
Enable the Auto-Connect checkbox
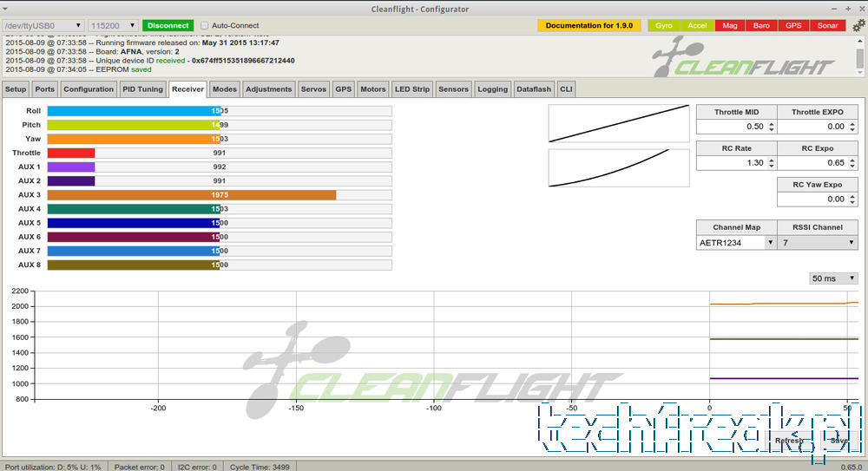pyautogui.click(x=204, y=25)
